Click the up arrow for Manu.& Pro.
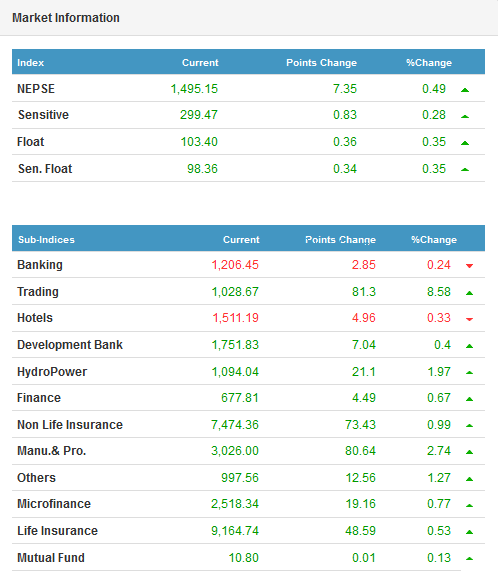This screenshot has height=574, width=498. (x=469, y=452)
